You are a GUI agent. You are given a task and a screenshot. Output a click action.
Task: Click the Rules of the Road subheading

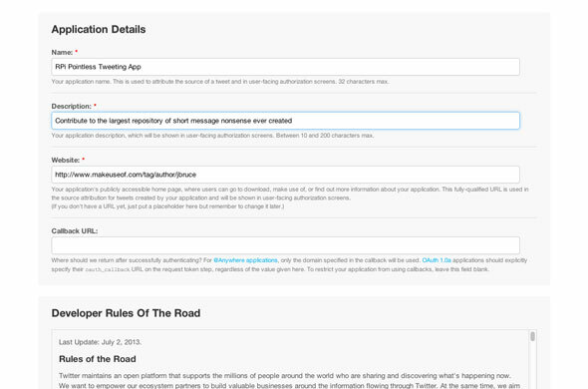[98, 359]
